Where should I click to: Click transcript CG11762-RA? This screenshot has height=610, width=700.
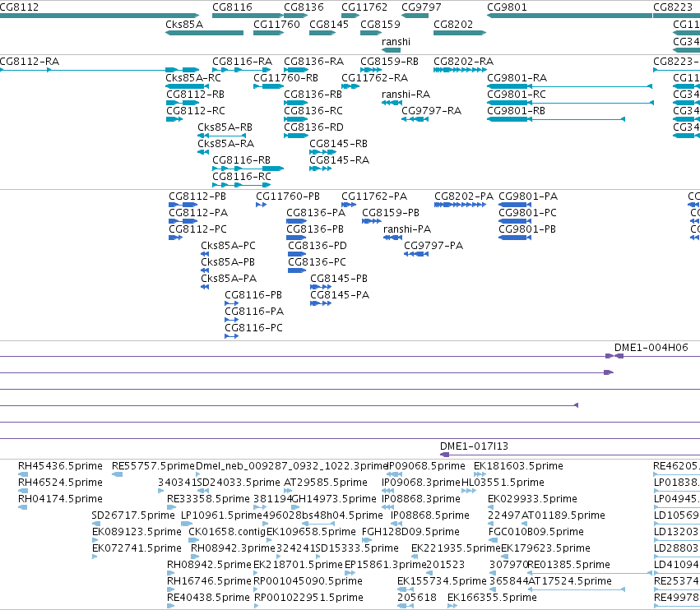[374, 77]
